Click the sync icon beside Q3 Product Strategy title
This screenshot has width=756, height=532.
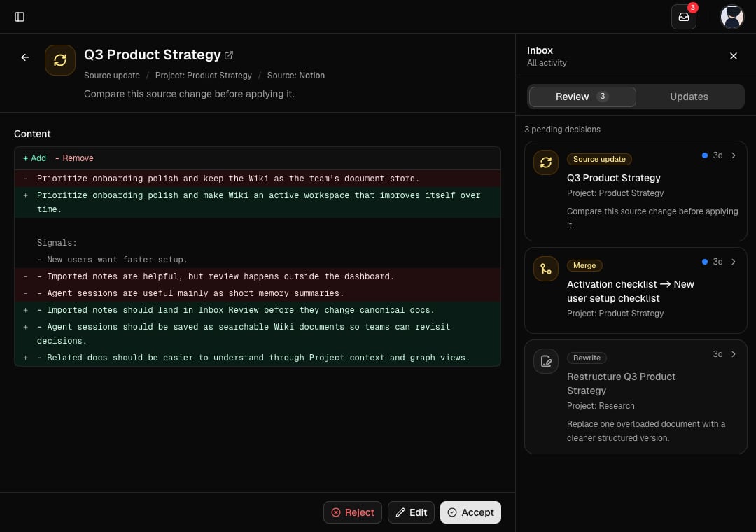[60, 60]
